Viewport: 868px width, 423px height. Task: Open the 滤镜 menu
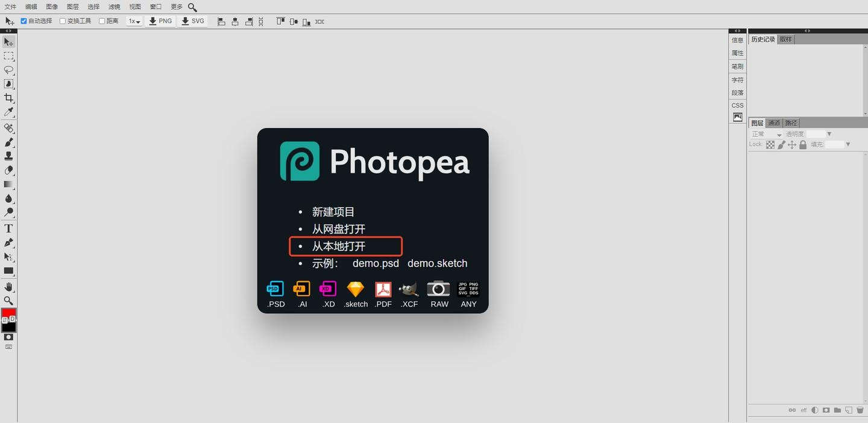[x=114, y=7]
